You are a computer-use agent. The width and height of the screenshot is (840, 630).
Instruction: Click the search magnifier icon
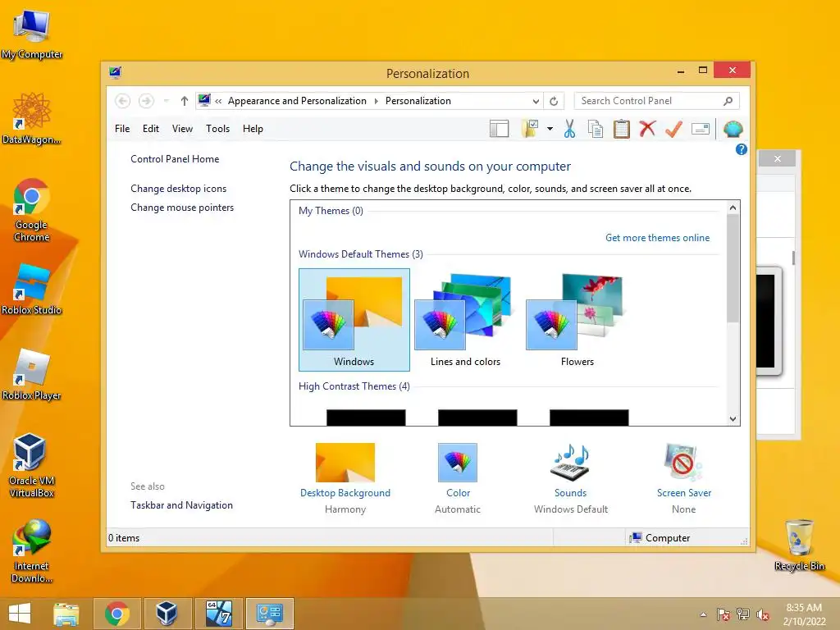728,101
